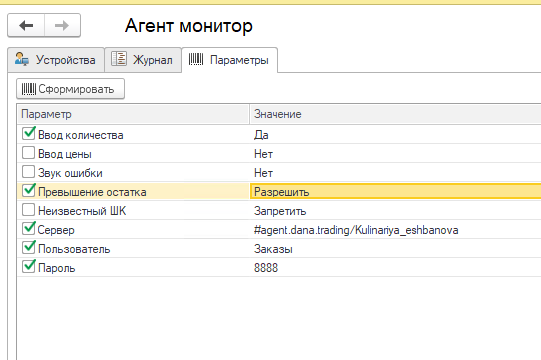The image size is (541, 360).
Task: Select the Сервер row label
Action: tap(56, 230)
